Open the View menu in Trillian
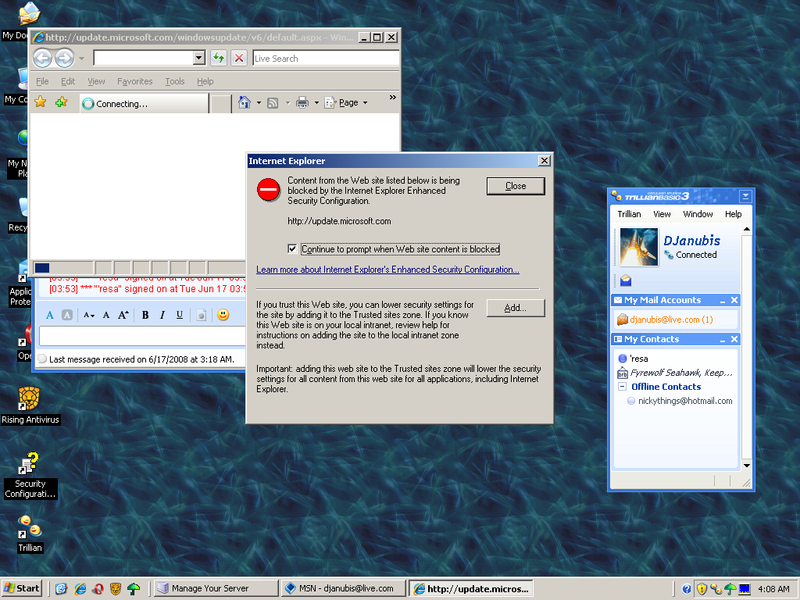 (662, 214)
